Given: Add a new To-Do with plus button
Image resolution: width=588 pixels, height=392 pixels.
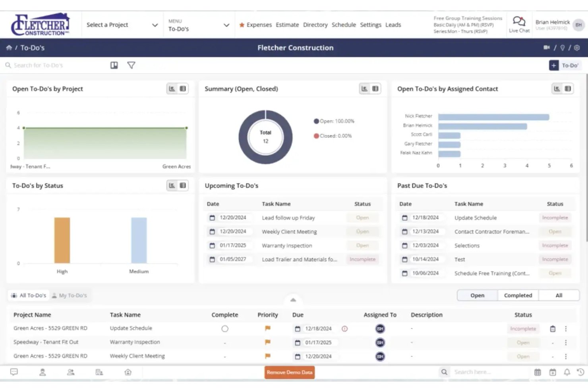Looking at the screenshot, I should [x=554, y=66].
